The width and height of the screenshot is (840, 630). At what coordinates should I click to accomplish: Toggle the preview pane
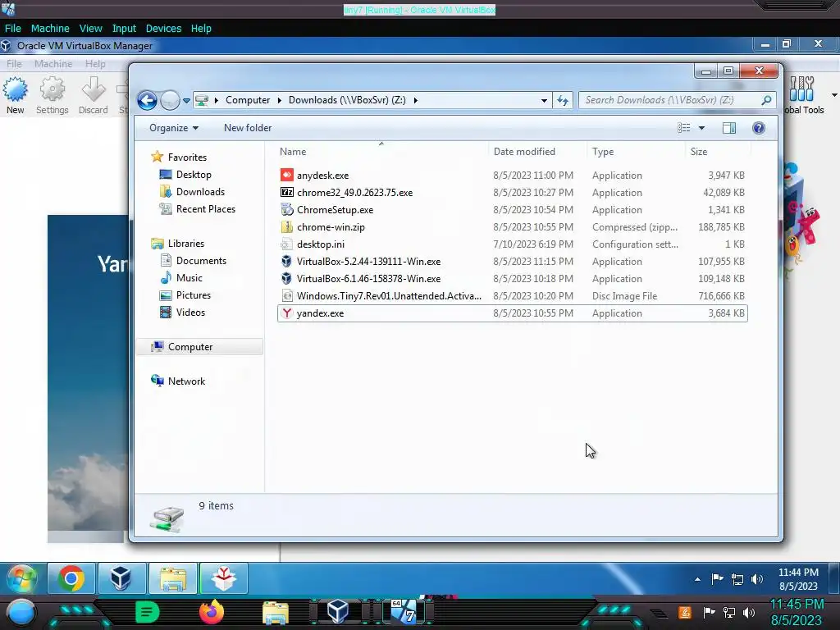(x=729, y=127)
